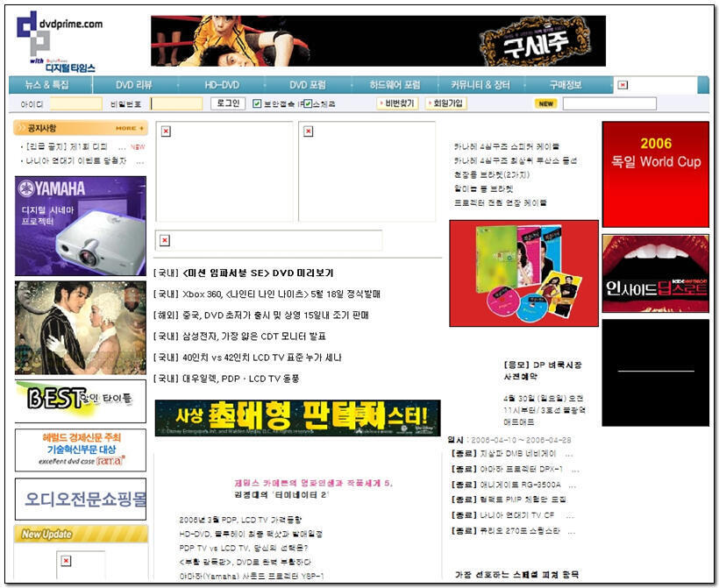Open the HD-DVD menu
This screenshot has height=588, width=719.
pos(222,85)
